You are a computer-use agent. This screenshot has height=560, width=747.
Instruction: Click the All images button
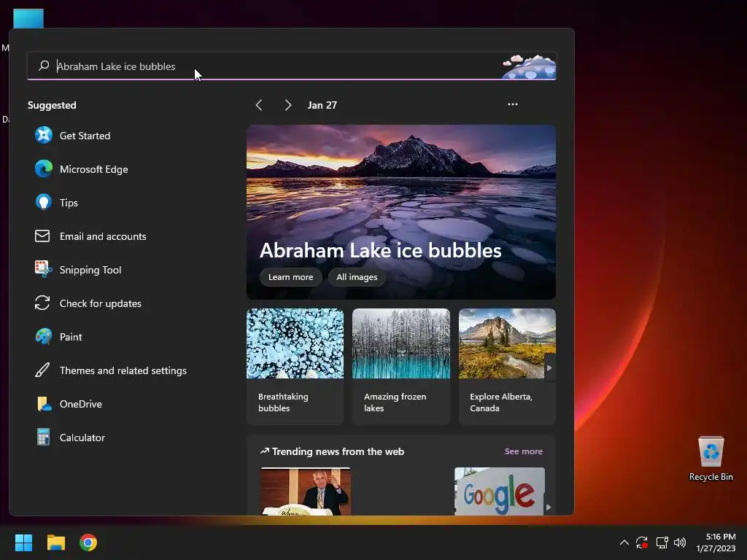click(x=357, y=277)
